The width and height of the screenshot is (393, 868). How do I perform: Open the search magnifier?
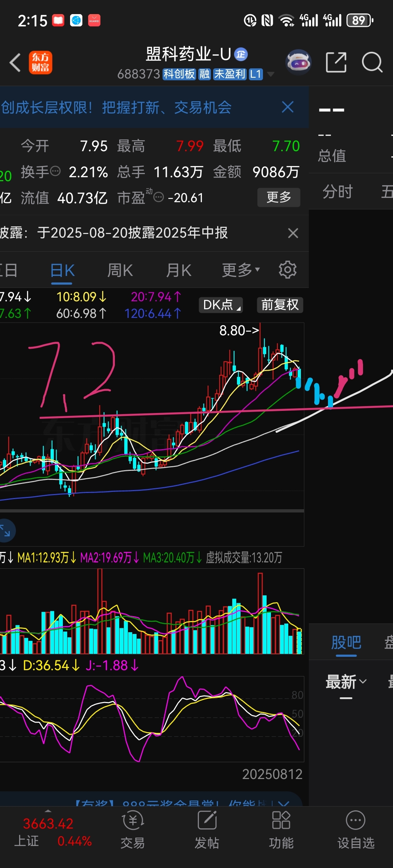click(x=372, y=62)
